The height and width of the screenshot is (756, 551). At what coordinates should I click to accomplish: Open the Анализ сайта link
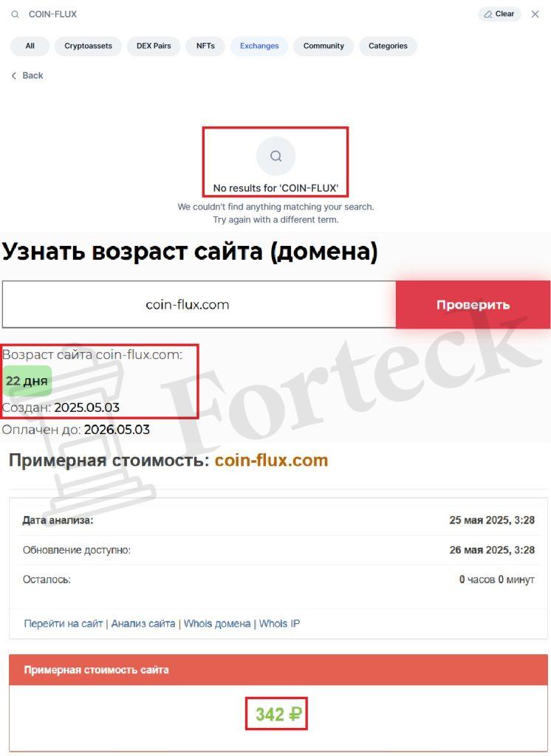(143, 623)
